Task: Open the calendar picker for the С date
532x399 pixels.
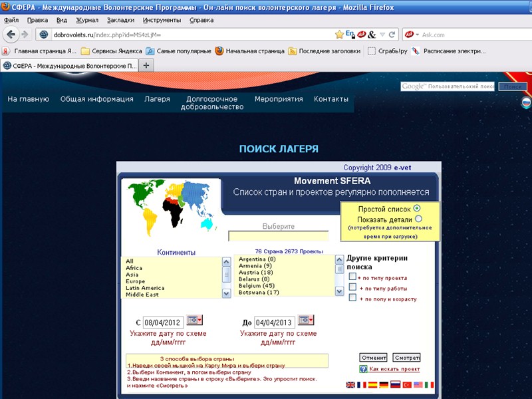Action: (194, 320)
